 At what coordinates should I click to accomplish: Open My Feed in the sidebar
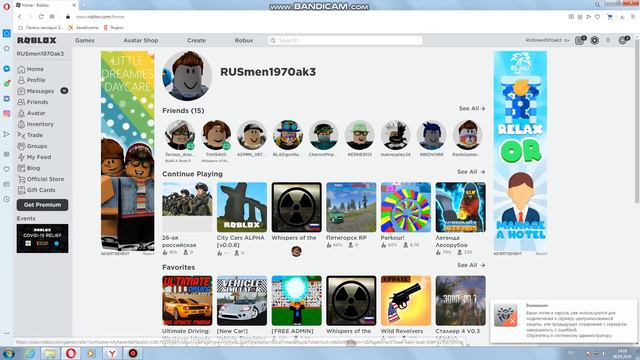pyautogui.click(x=34, y=157)
